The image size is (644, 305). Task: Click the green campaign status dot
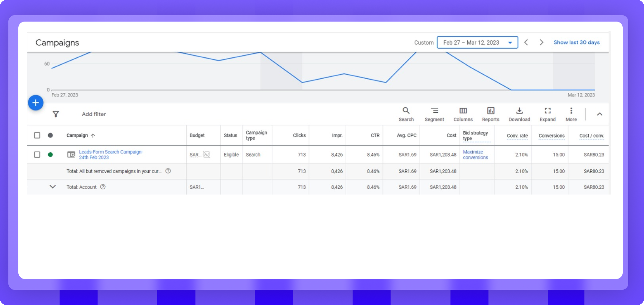tap(50, 155)
